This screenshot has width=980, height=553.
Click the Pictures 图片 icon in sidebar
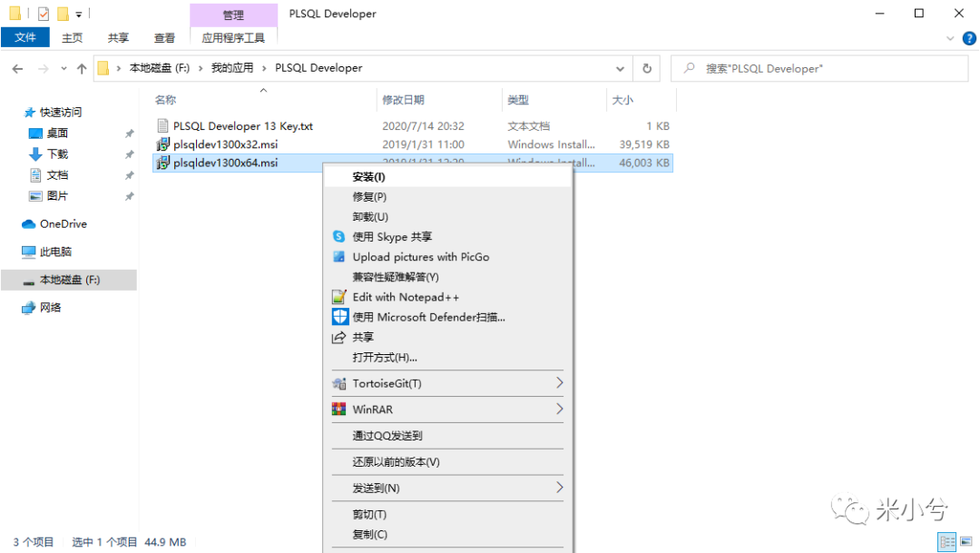pyautogui.click(x=35, y=196)
